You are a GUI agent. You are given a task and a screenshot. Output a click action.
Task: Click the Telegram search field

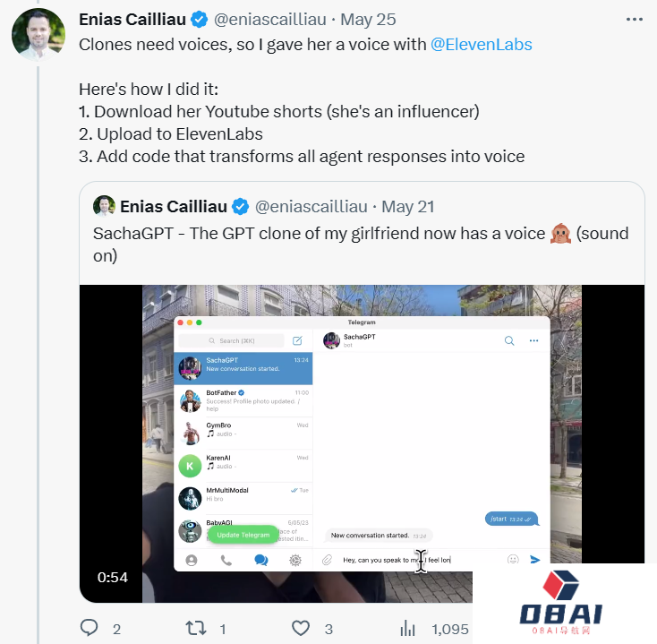(x=231, y=340)
